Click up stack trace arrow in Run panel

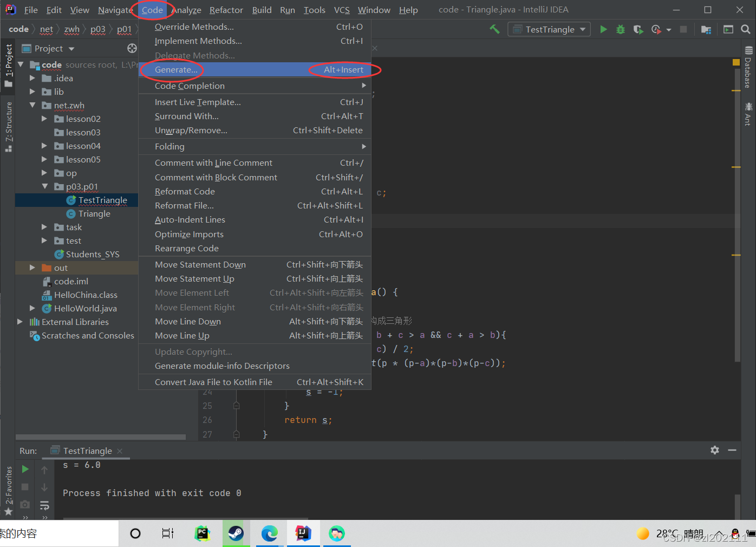tap(44, 470)
